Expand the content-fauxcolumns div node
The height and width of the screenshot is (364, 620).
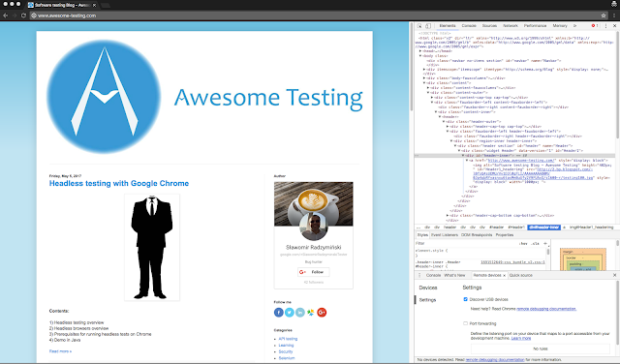pyautogui.click(x=428, y=88)
